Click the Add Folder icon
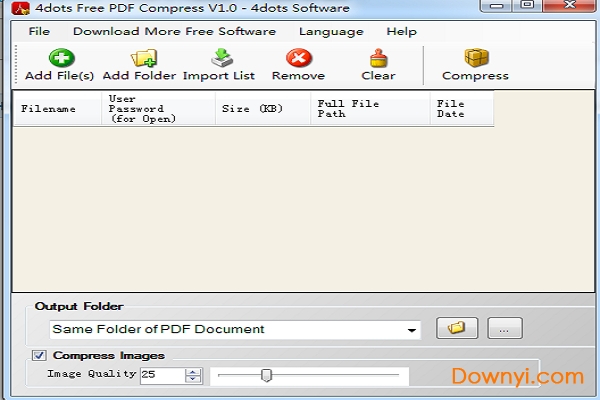 coord(144,58)
